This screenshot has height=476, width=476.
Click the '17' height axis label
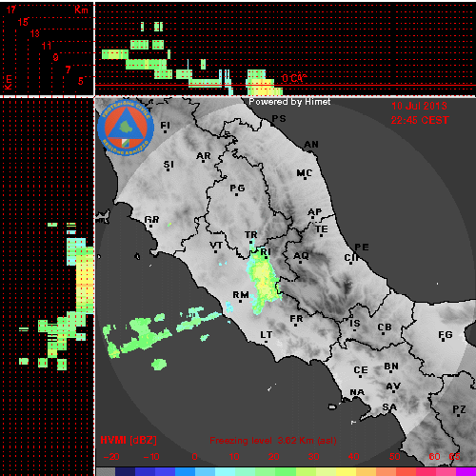tap(11, 10)
